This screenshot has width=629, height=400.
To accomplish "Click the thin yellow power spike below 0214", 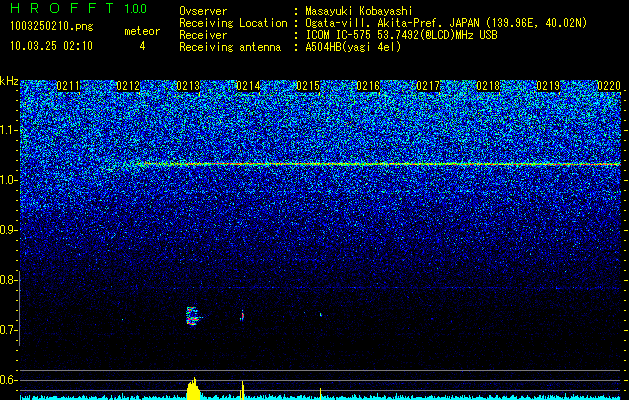I will pyautogui.click(x=242, y=390).
